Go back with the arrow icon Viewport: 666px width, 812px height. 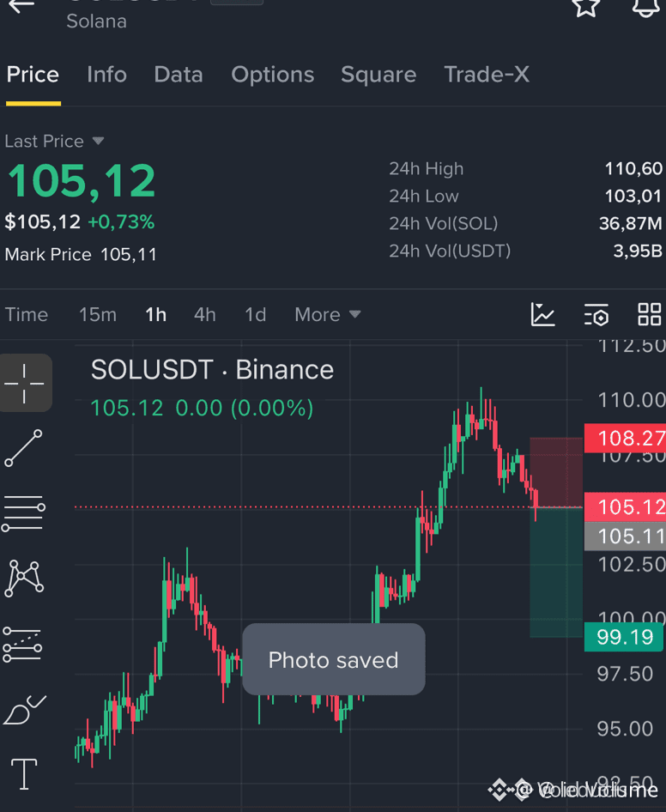pyautogui.click(x=21, y=6)
